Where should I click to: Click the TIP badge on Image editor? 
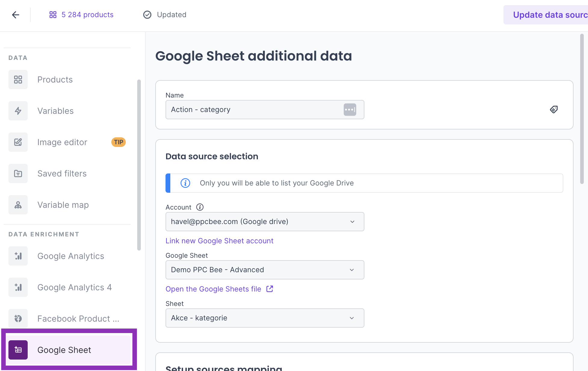119,142
